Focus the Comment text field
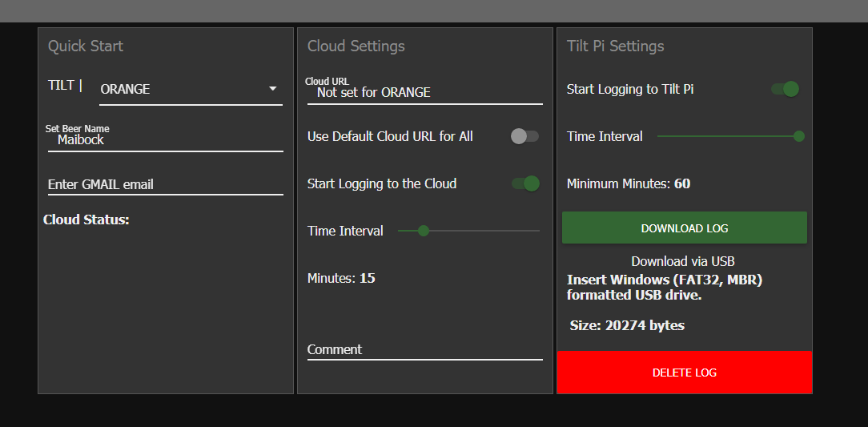The height and width of the screenshot is (427, 868). (x=424, y=349)
